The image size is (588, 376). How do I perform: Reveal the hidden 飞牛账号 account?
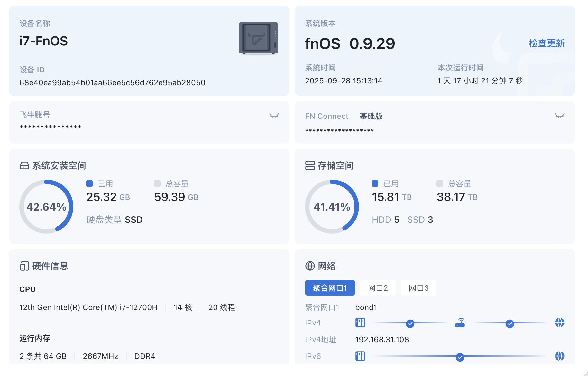(274, 116)
